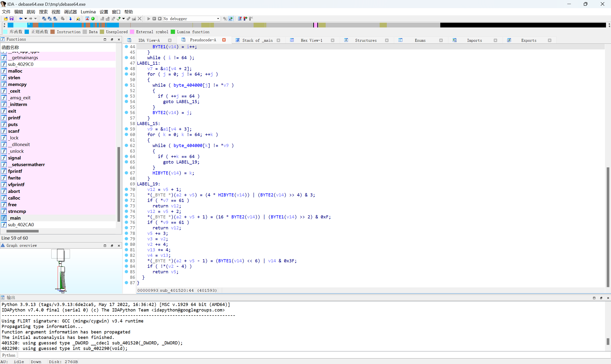Convert to data using the DATA icon
Screen dimensions: 611x364
tap(108, 19)
